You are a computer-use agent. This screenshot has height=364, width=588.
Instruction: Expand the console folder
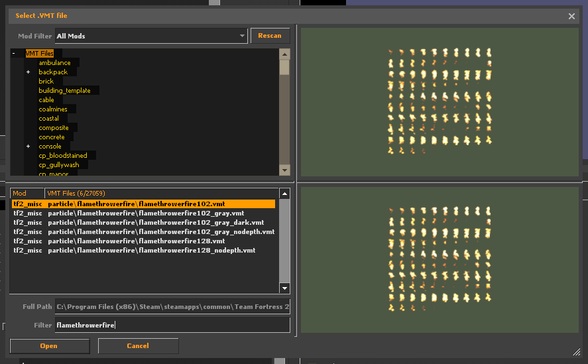coord(28,147)
